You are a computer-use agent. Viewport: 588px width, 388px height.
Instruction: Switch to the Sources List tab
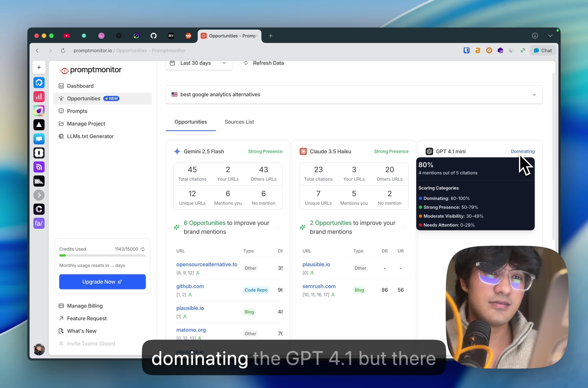click(239, 122)
